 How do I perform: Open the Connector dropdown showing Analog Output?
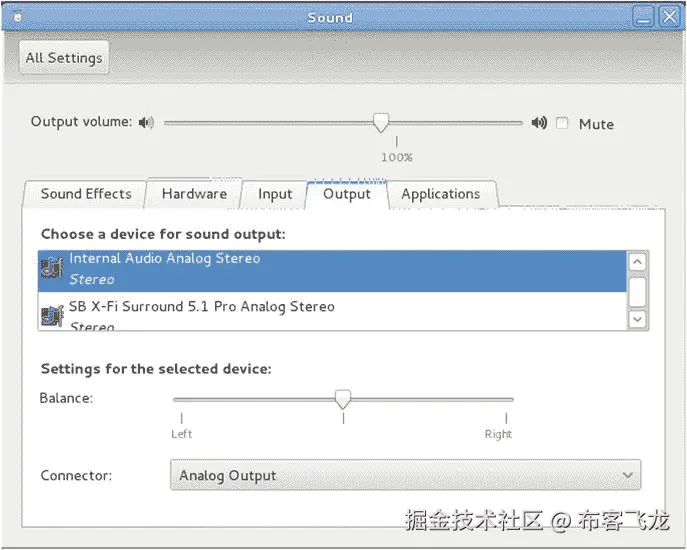[405, 475]
